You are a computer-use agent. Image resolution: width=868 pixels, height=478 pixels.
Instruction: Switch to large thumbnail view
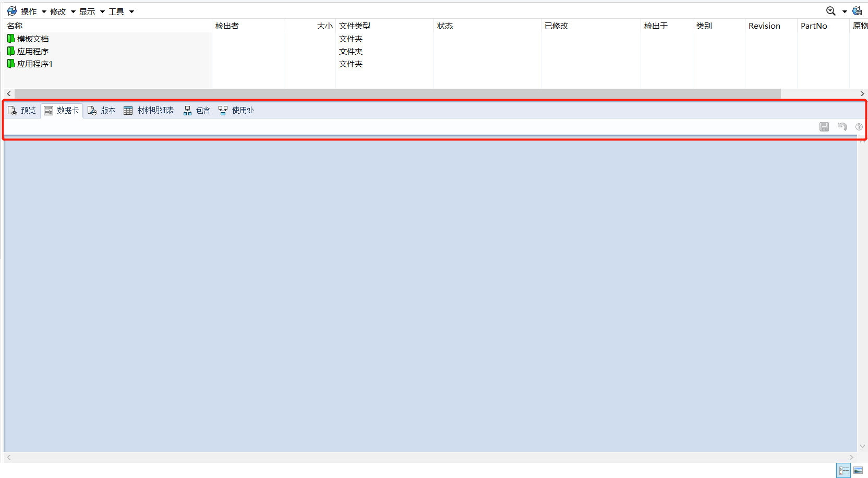pos(858,470)
